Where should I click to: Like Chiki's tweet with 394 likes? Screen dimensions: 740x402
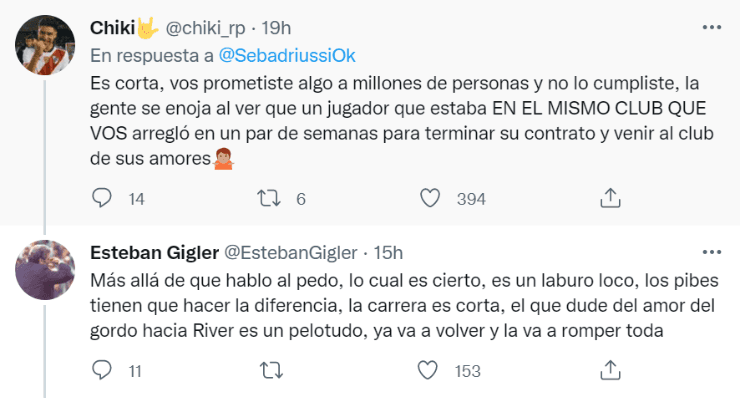tap(429, 198)
